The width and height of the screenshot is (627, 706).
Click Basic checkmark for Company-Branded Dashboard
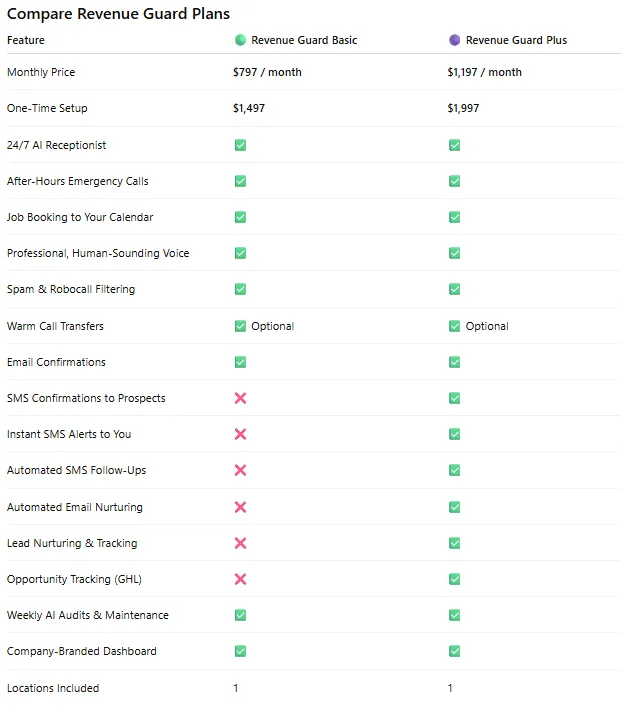[x=240, y=651]
